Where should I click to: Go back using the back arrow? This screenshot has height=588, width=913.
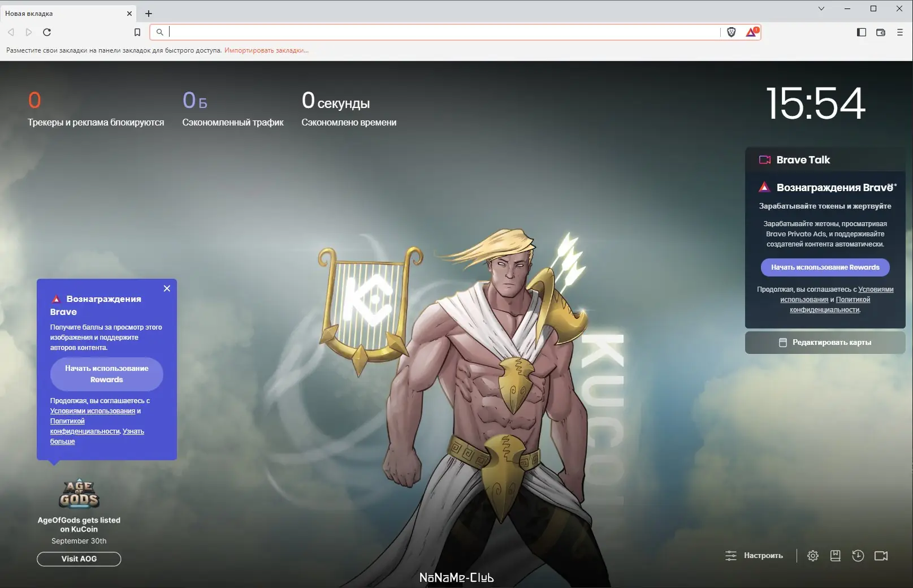click(11, 32)
